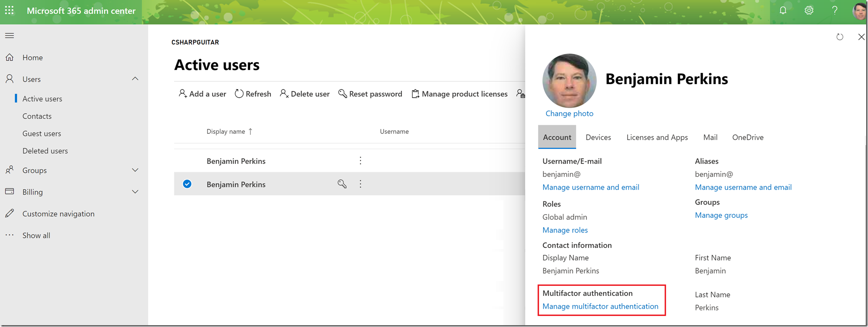Switch to the Licenses and Apps tab
The image size is (868, 327).
[657, 137]
